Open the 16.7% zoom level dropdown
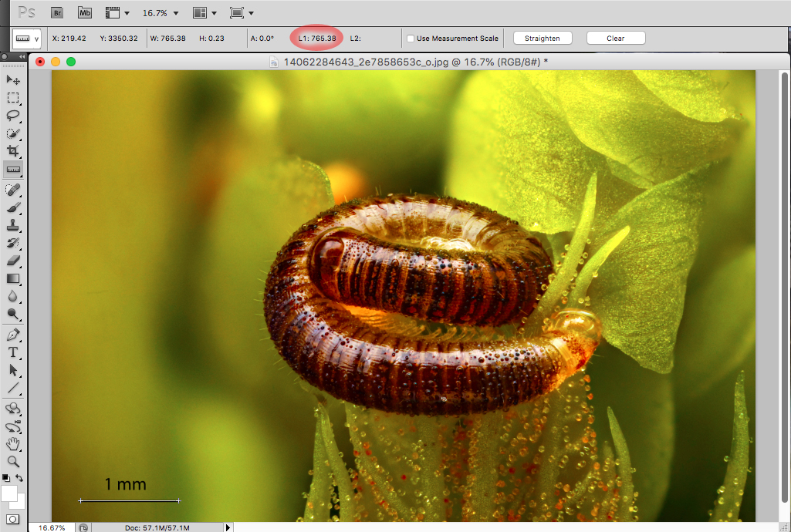791x532 pixels. 161,13
